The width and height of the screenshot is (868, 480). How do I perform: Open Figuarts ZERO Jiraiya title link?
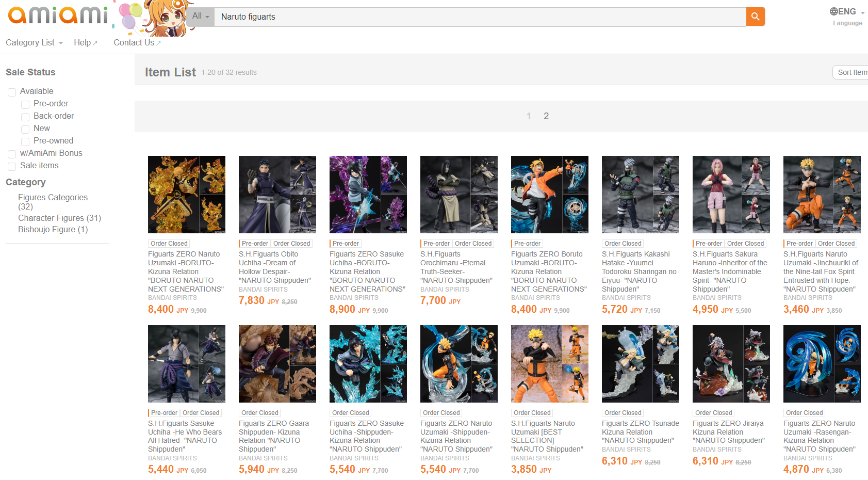(x=729, y=432)
